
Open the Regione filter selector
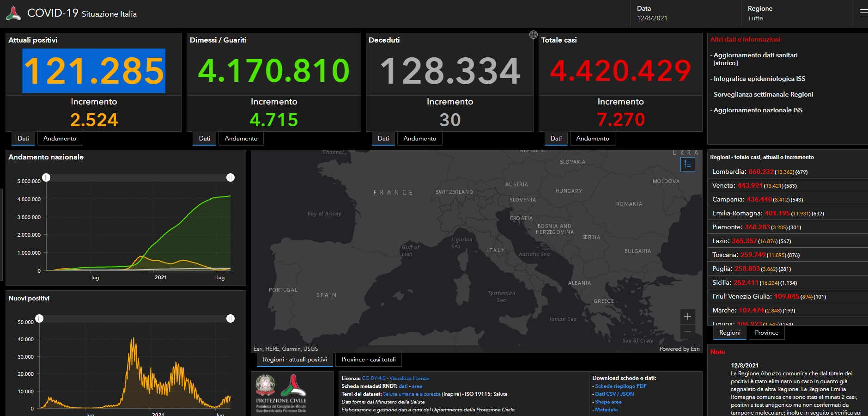click(x=795, y=14)
